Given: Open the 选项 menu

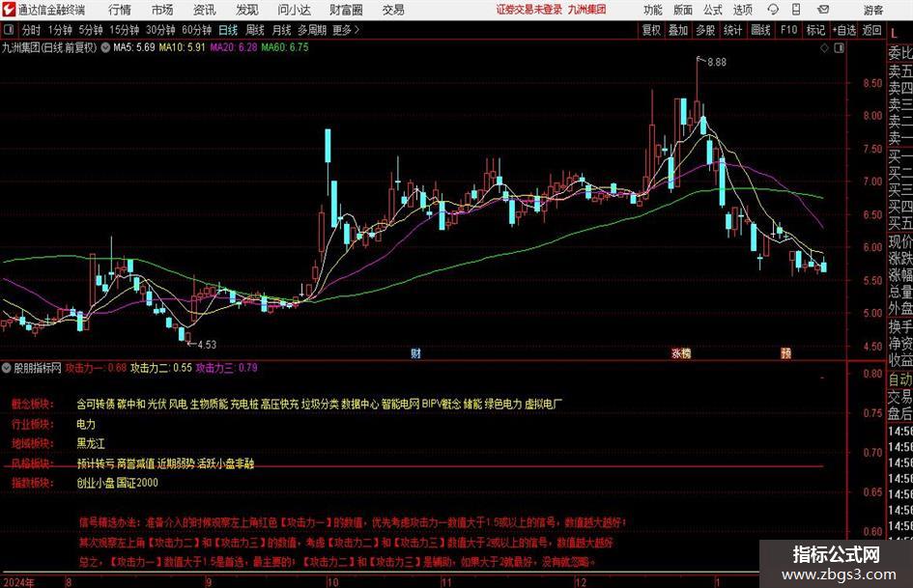Looking at the screenshot, I should (x=742, y=10).
